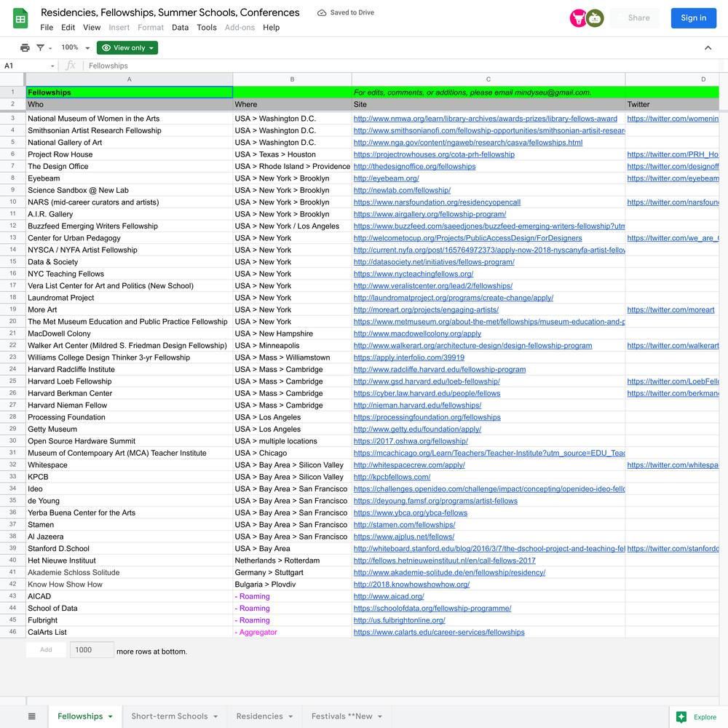728x728 pixels.
Task: Open the Data menu
Action: [x=180, y=28]
